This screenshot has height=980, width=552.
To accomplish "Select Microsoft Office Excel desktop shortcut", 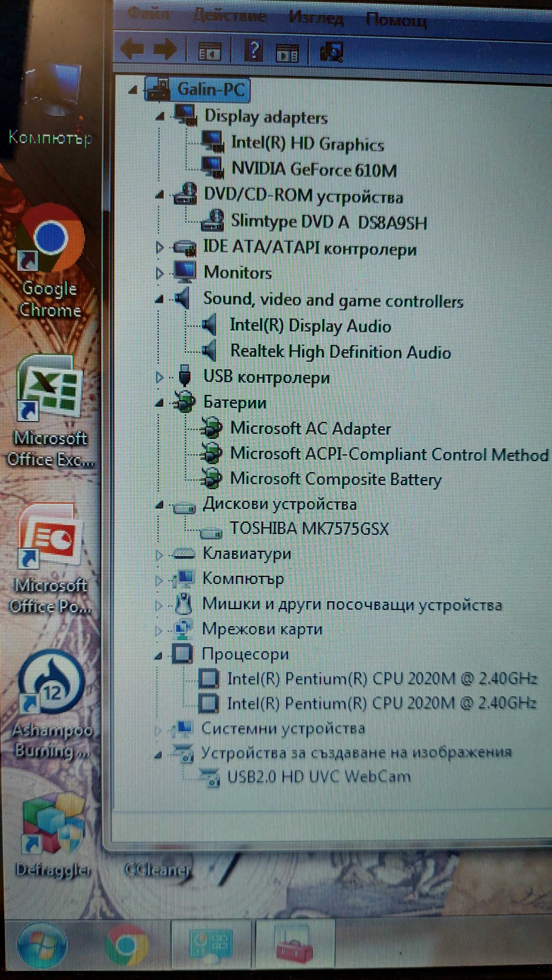I will (50, 411).
